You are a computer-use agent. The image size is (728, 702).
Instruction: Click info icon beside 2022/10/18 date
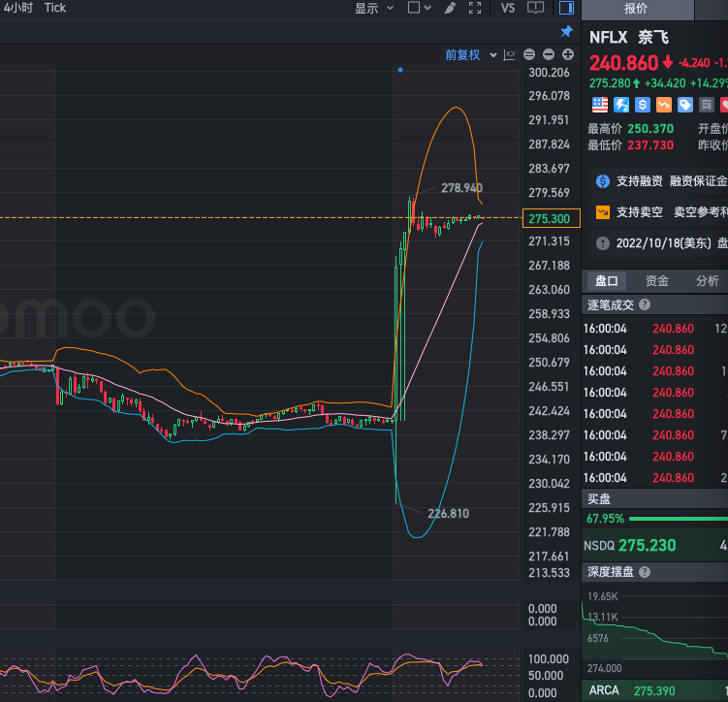[603, 243]
